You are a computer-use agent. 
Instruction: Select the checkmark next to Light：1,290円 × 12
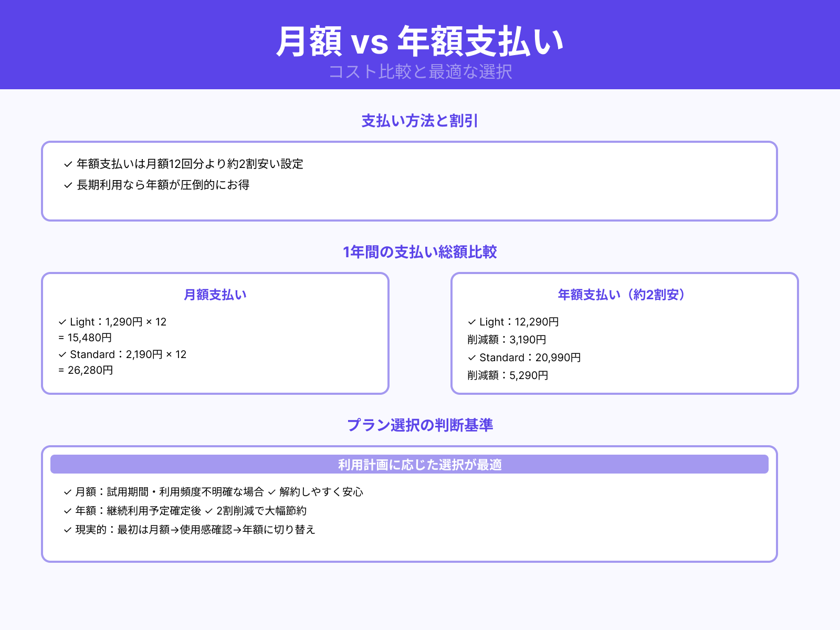[x=61, y=321]
